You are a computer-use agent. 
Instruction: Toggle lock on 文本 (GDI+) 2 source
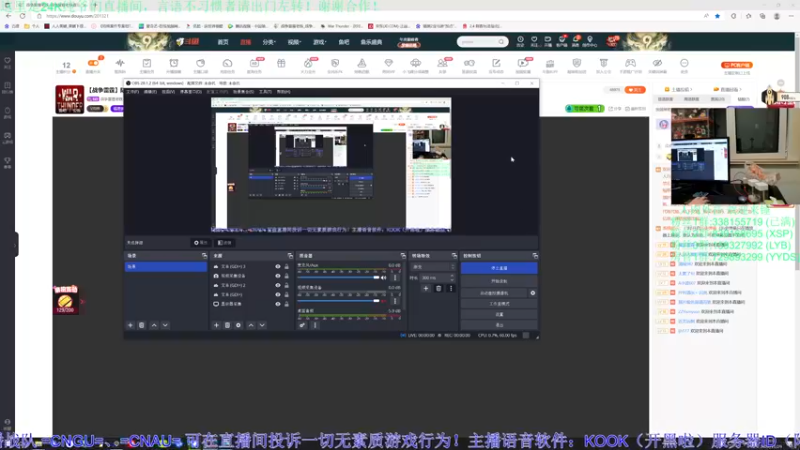click(286, 285)
